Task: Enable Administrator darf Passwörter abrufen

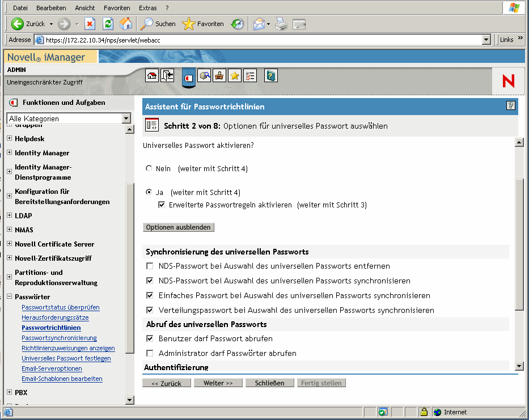Action: point(150,353)
